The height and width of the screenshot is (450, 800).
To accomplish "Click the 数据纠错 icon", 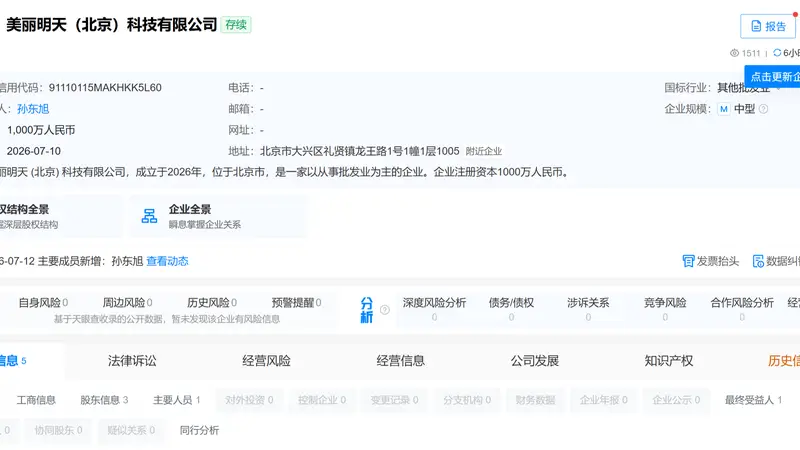I will point(758,261).
